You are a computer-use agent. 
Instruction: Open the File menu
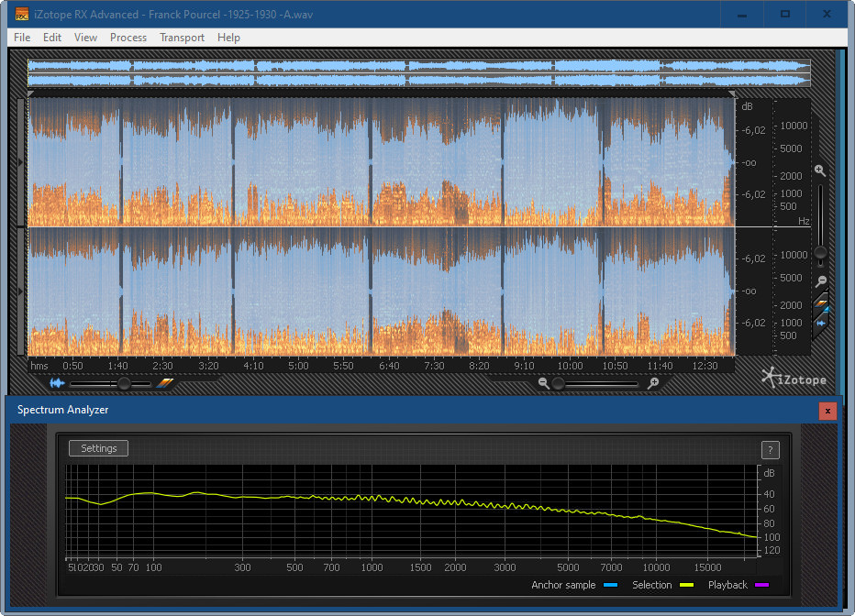pyautogui.click(x=22, y=38)
